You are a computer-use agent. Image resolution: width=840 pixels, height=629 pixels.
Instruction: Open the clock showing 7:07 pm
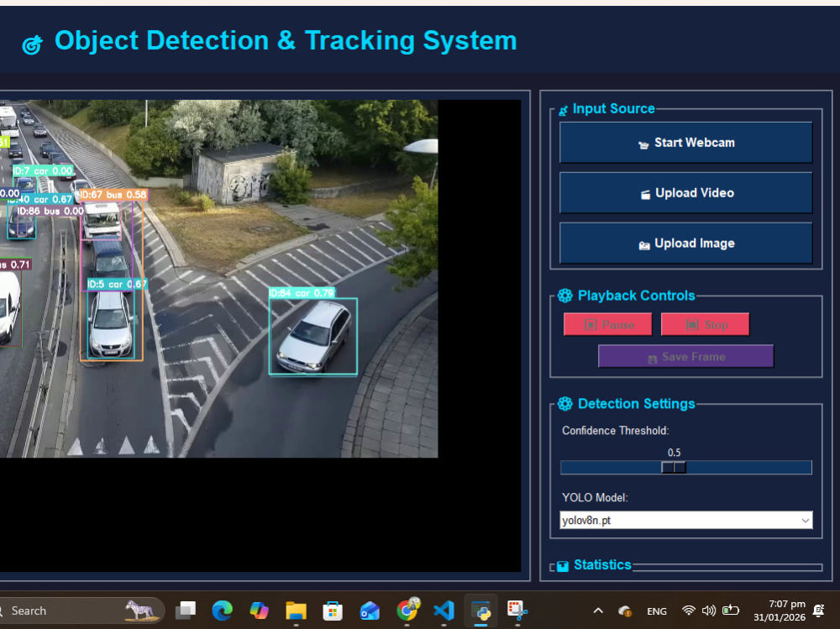click(780, 611)
